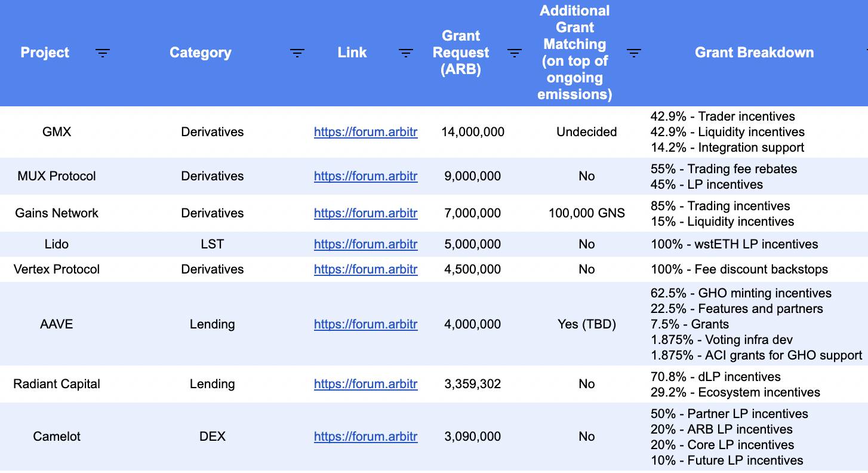This screenshot has width=868, height=473.
Task: Select Radiant Capital's Lending category cell
Action: [x=212, y=384]
